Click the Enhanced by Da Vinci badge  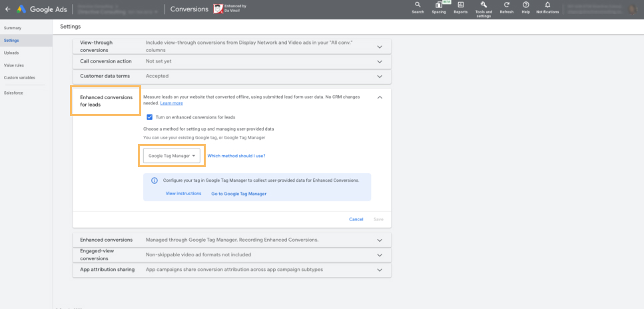tap(230, 9)
